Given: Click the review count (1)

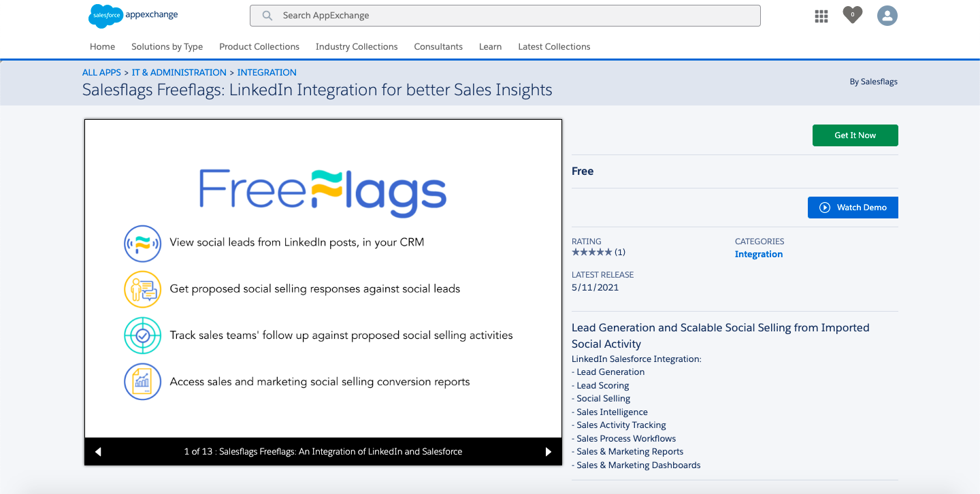Looking at the screenshot, I should (x=620, y=252).
